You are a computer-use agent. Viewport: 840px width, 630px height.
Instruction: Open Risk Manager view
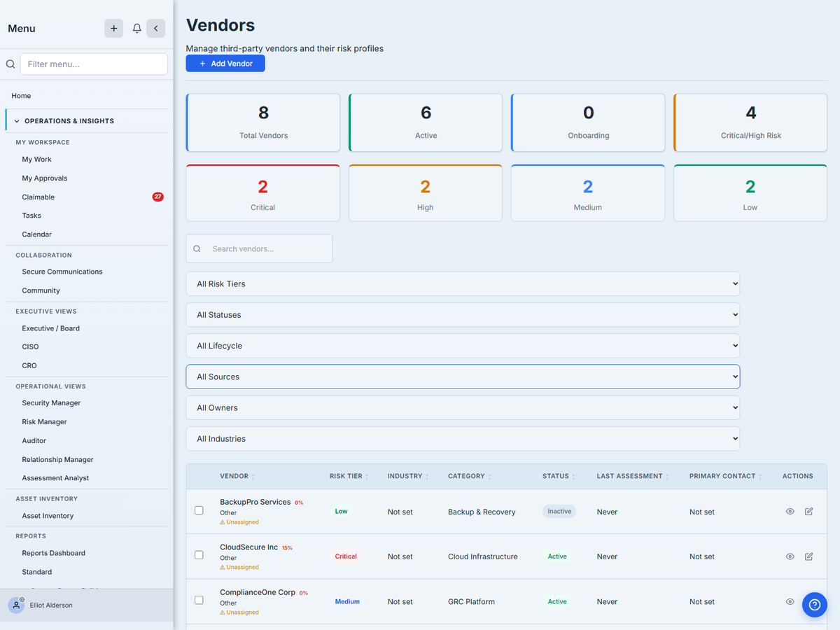(44, 422)
